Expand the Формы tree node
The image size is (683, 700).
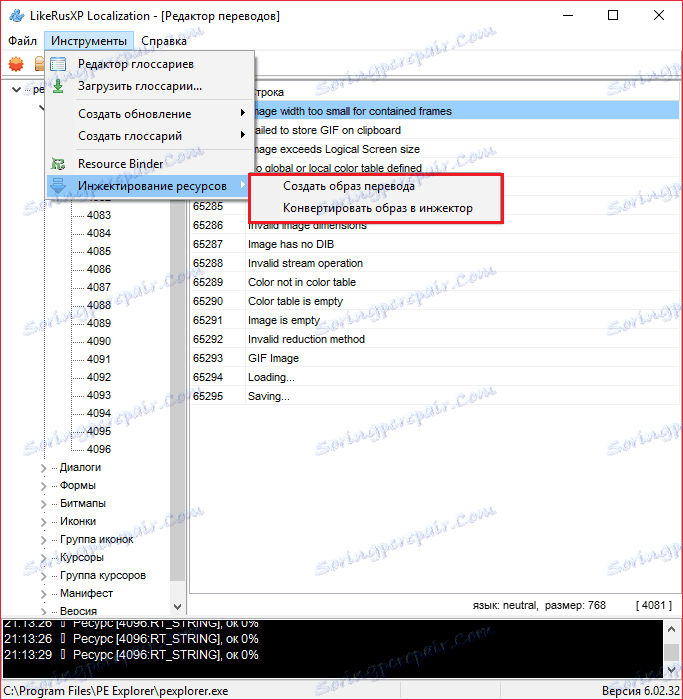click(43, 486)
